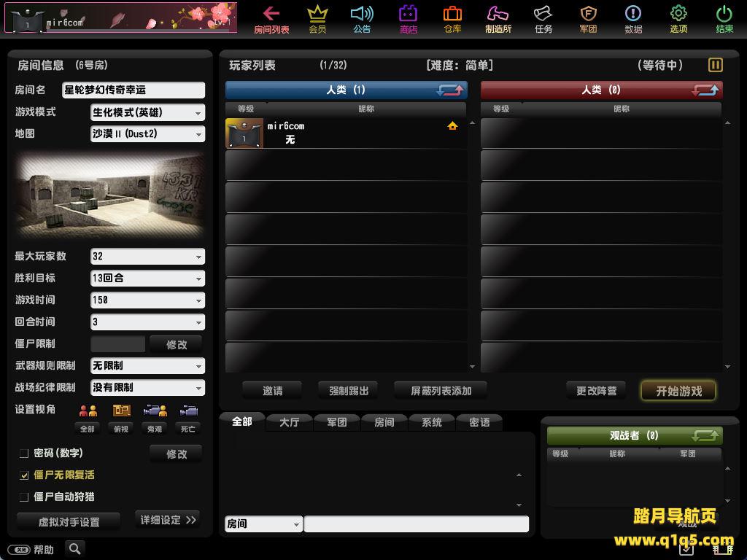747x560 pixels.
Task: Open the 最大玩家数 dropdown
Action: click(x=147, y=257)
